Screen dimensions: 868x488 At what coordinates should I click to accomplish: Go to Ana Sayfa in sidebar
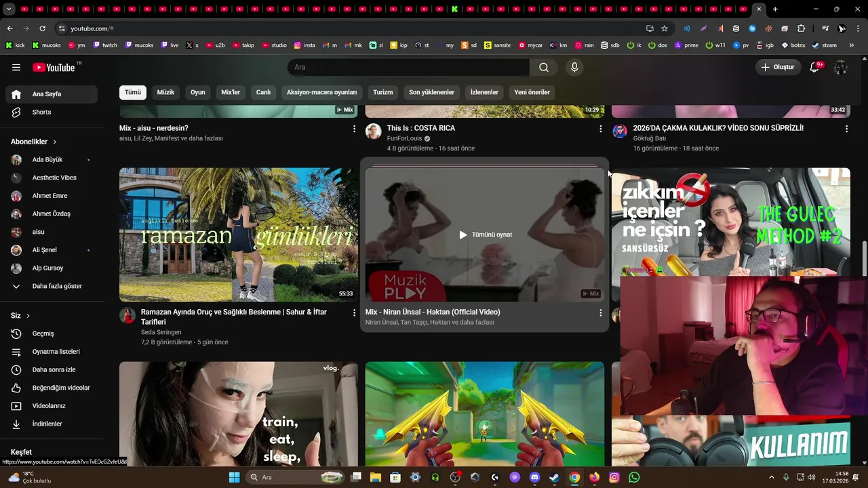point(52,94)
